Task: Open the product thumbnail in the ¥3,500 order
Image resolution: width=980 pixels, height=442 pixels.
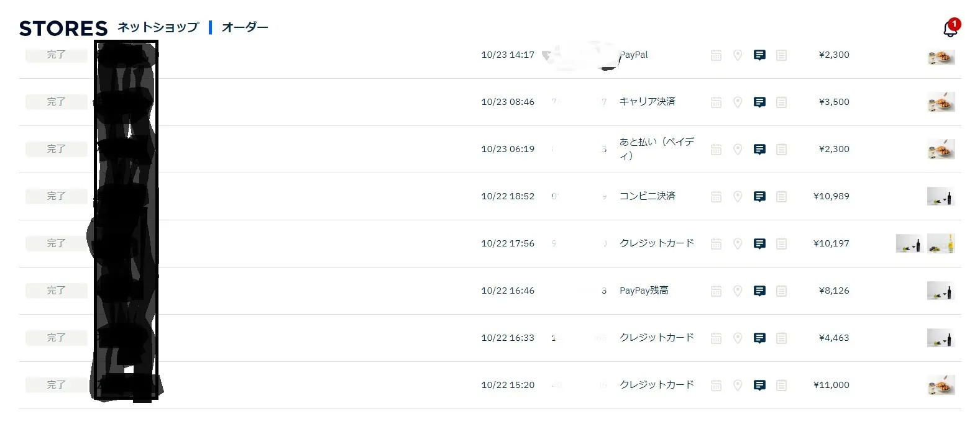Action: point(941,102)
